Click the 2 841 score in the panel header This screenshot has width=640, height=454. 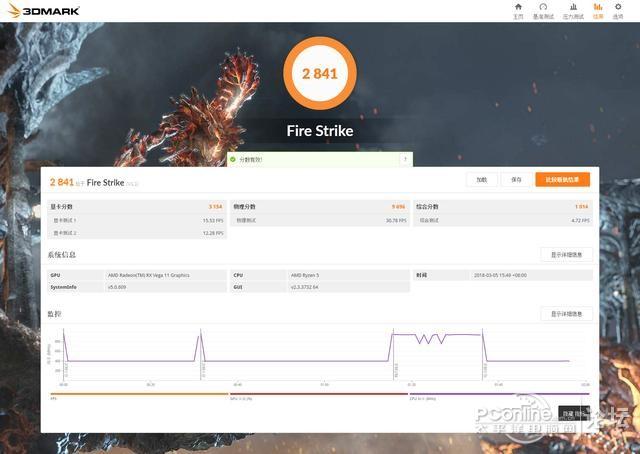click(62, 182)
